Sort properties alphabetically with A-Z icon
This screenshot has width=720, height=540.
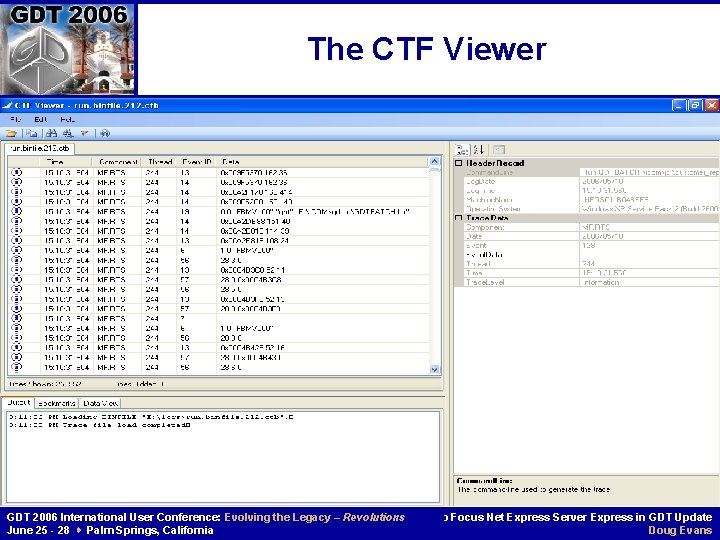point(478,150)
